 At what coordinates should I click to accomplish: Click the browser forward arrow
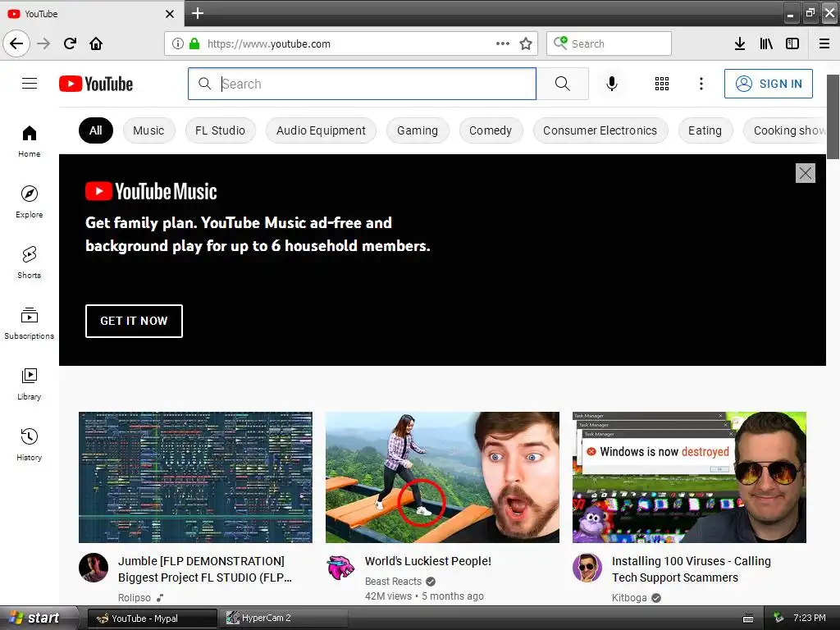[x=43, y=43]
